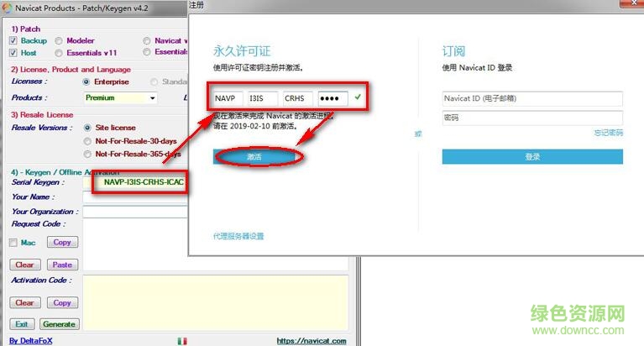Click the Your Organization input field
This screenshot has width=644, height=346.
[x=135, y=212]
